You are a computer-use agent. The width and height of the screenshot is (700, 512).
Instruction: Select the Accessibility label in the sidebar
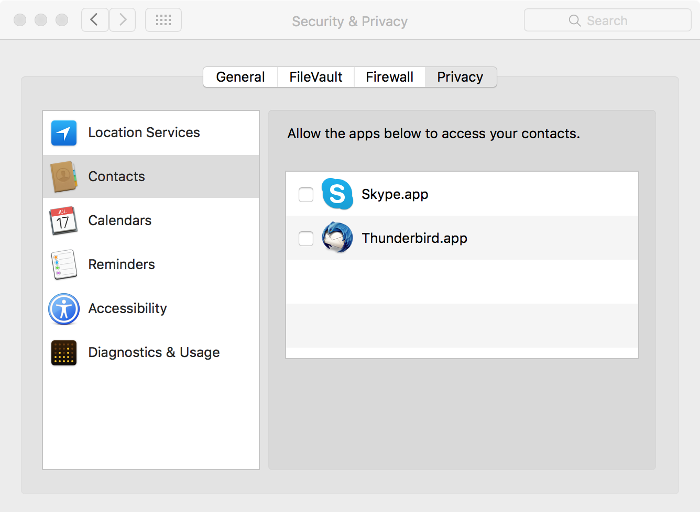pyautogui.click(x=127, y=308)
